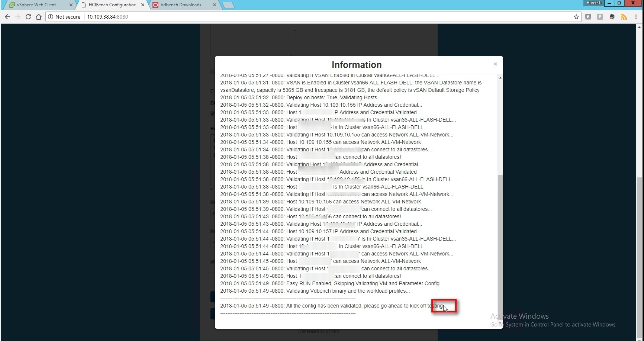The image size is (644, 341).
Task: Close the Vdbench Downloads tab
Action: (214, 5)
